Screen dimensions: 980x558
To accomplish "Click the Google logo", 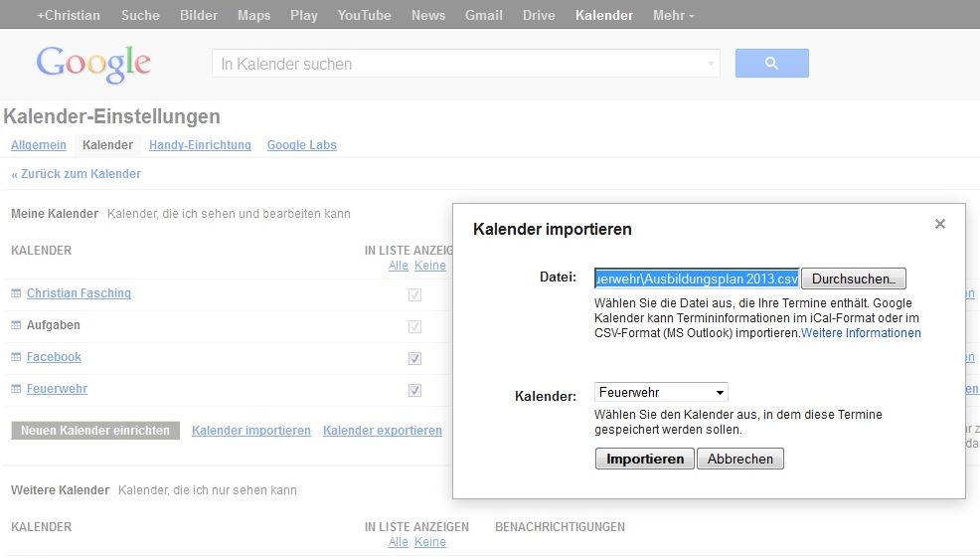I will pos(93,64).
